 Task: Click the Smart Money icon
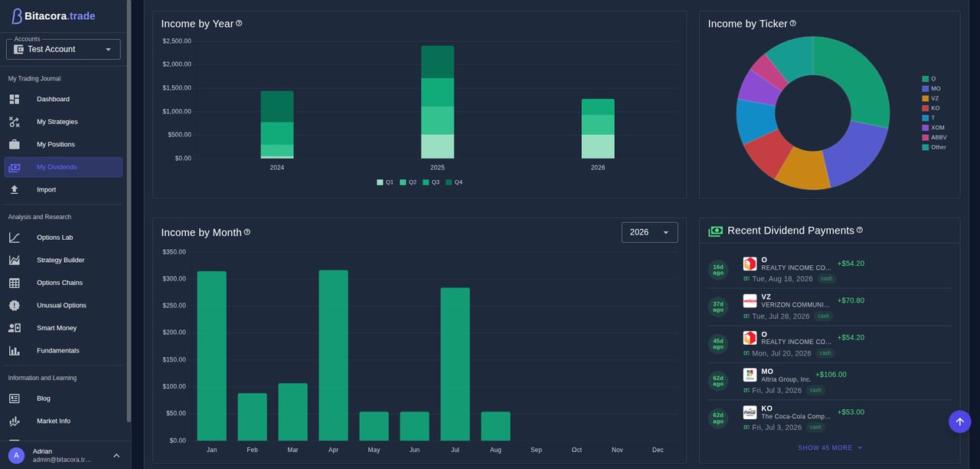click(x=15, y=328)
